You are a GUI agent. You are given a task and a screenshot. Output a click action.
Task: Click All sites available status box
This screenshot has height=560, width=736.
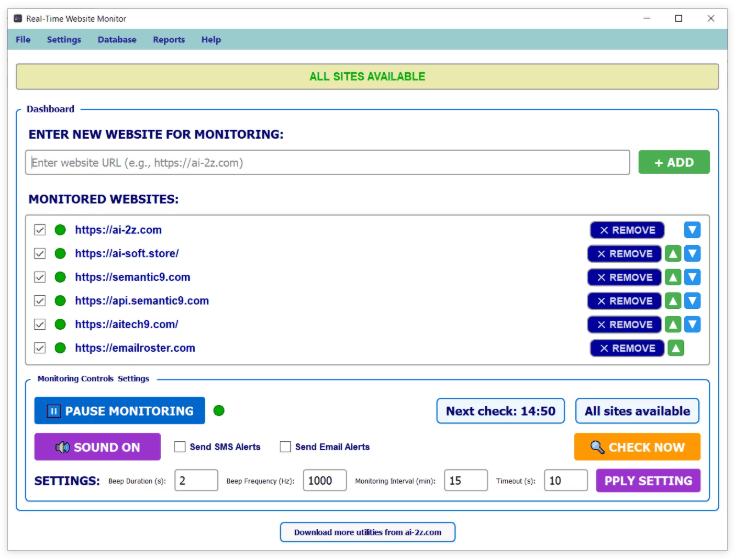point(637,411)
